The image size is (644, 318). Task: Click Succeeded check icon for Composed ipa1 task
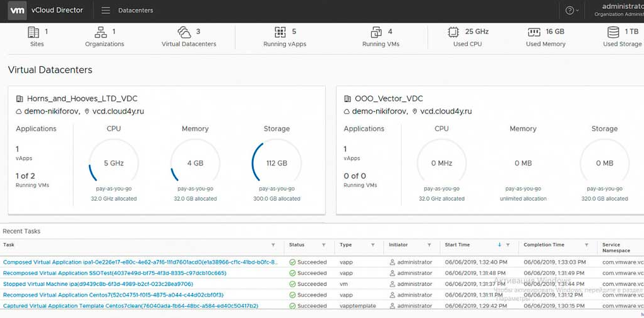[x=292, y=262]
